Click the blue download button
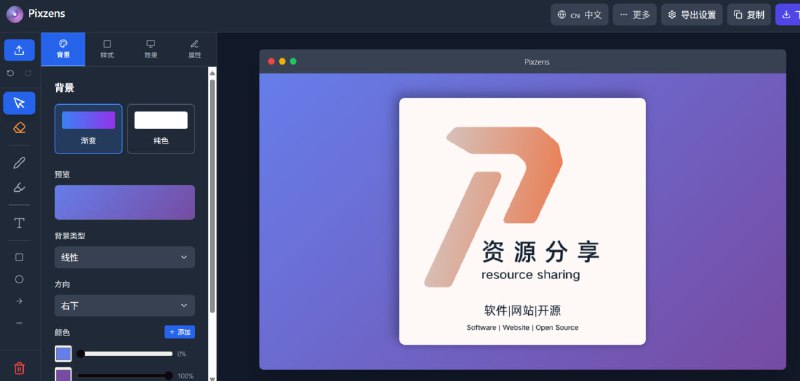The width and height of the screenshot is (800, 381). pos(788,15)
